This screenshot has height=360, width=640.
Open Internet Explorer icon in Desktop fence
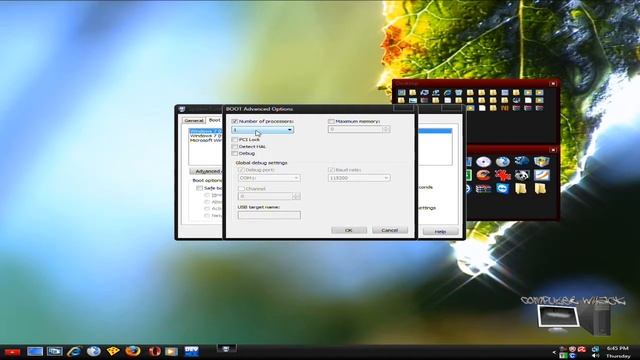click(x=447, y=93)
